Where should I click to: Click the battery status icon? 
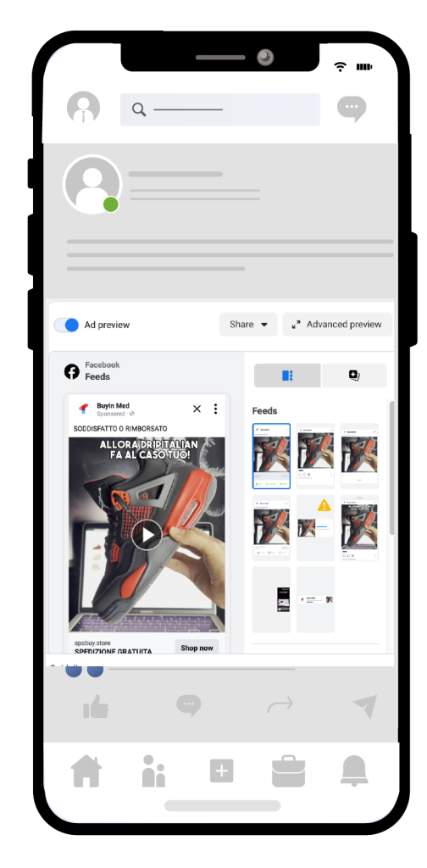pos(364,67)
